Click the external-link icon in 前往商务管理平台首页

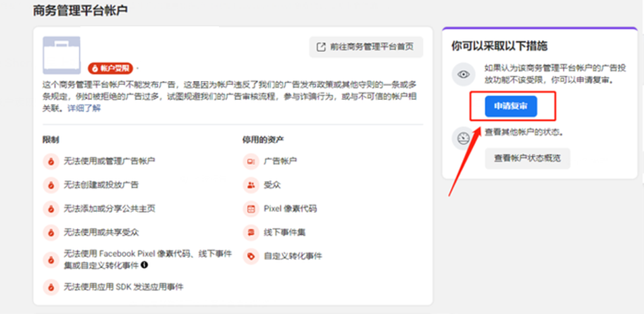pyautogui.click(x=321, y=47)
